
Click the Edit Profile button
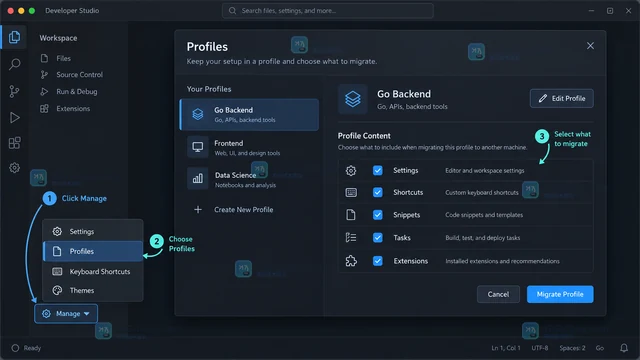[562, 98]
